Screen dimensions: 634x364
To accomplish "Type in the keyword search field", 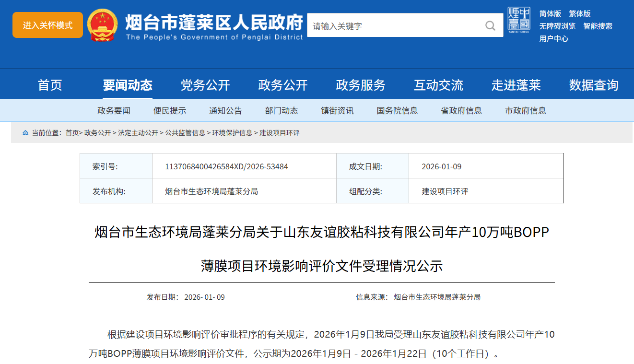I will [393, 26].
